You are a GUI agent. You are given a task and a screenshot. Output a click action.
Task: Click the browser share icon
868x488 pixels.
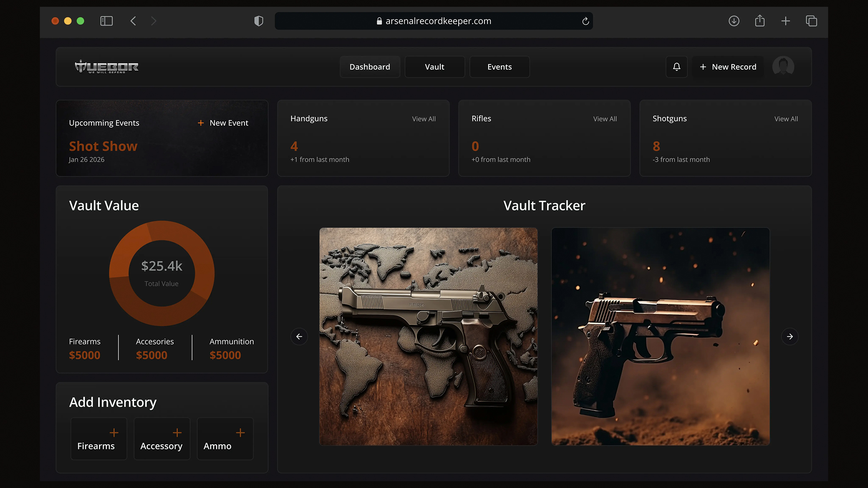pyautogui.click(x=759, y=21)
